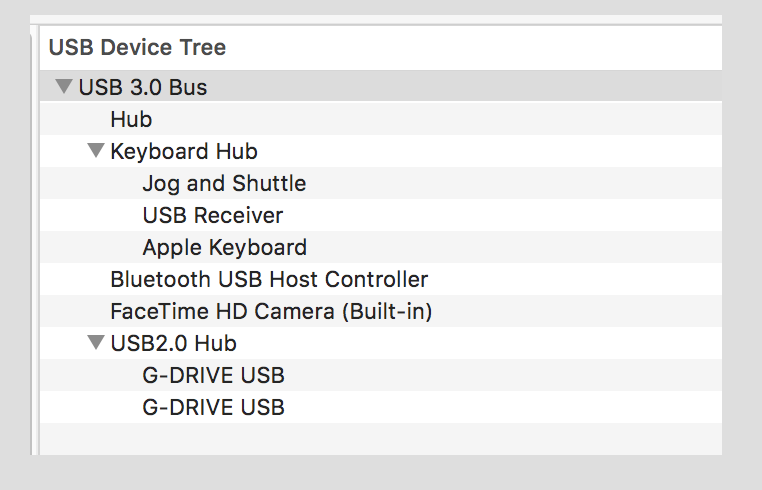
Task: Select the USB Receiver entry
Action: [213, 215]
